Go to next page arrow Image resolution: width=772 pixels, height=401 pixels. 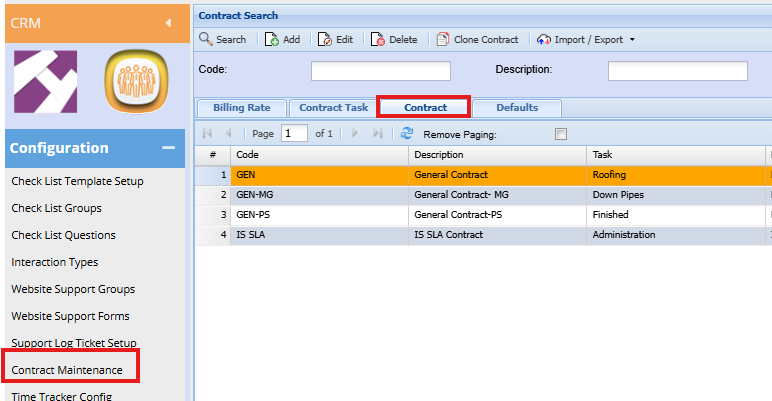[x=355, y=133]
